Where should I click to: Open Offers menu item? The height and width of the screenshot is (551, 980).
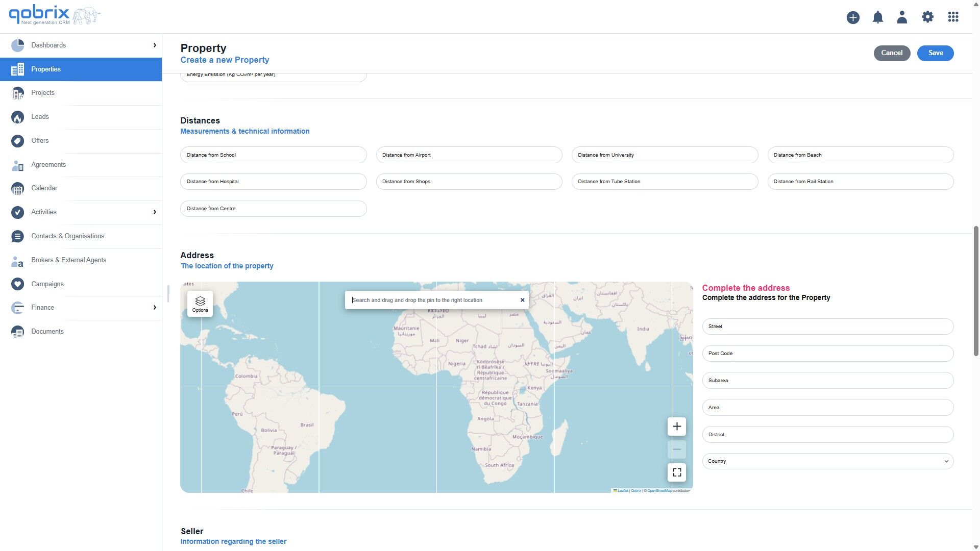tap(81, 141)
